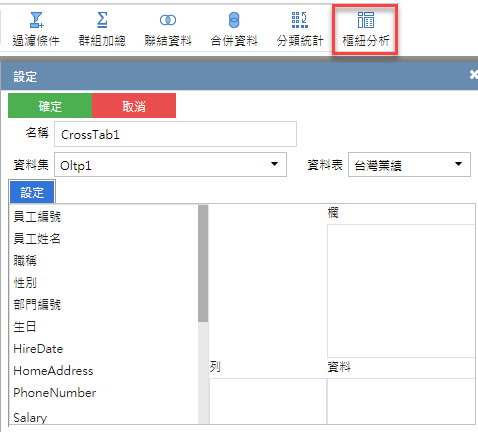Switch to the blue 設定 tab
This screenshot has height=432, width=478.
tap(32, 192)
